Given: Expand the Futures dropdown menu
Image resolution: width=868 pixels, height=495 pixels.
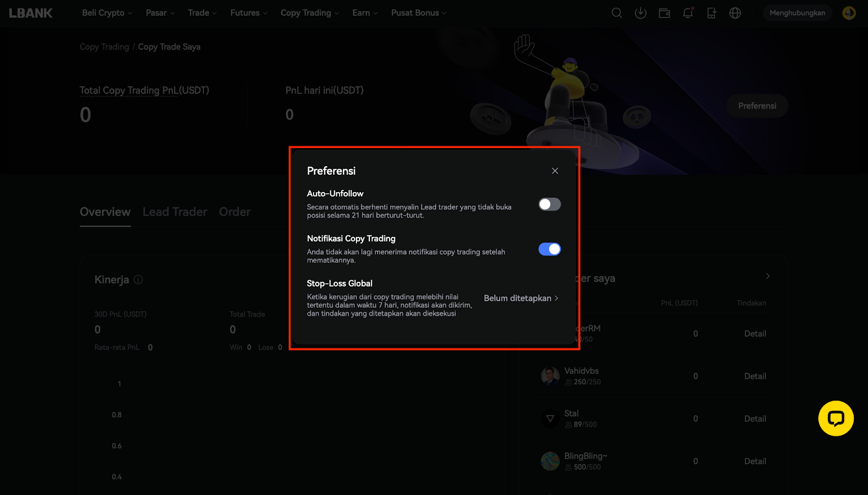Looking at the screenshot, I should (x=248, y=13).
